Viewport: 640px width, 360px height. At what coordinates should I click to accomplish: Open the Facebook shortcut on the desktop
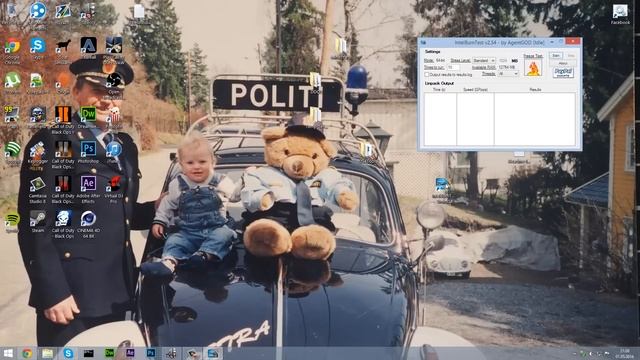coord(620,14)
